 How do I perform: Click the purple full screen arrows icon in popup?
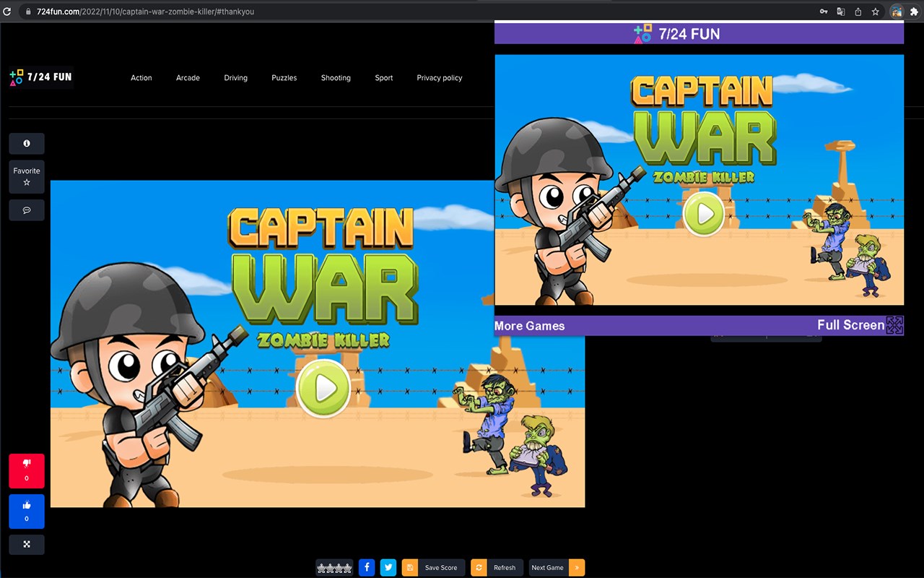click(x=895, y=325)
